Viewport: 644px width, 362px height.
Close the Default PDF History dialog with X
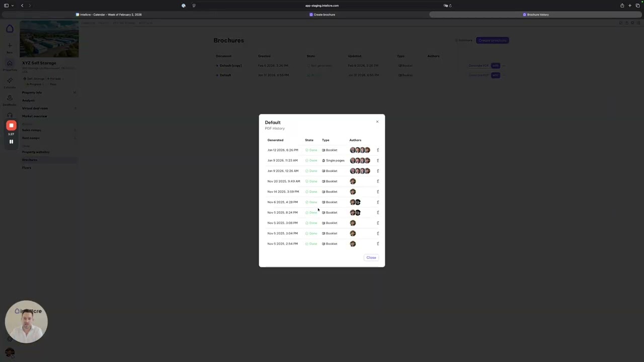pos(377,122)
